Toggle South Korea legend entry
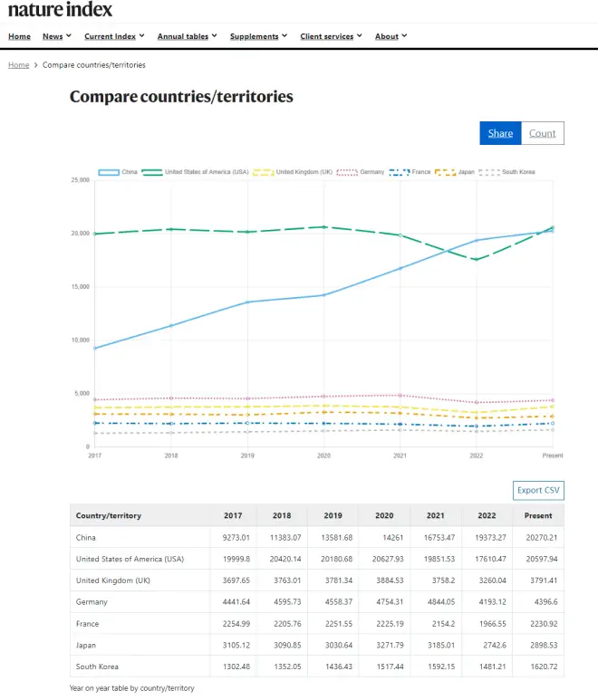 pos(488,172)
